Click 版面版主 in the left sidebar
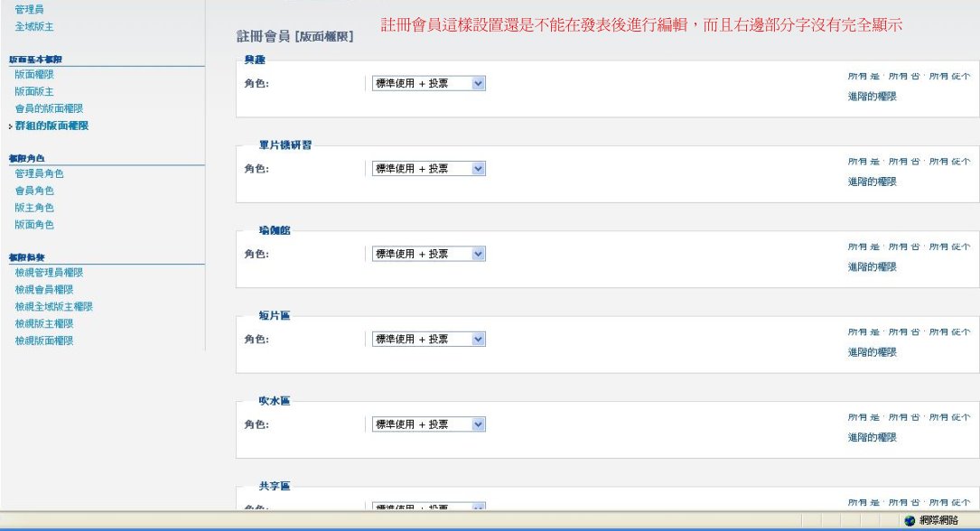The height and width of the screenshot is (531, 980). tap(34, 92)
